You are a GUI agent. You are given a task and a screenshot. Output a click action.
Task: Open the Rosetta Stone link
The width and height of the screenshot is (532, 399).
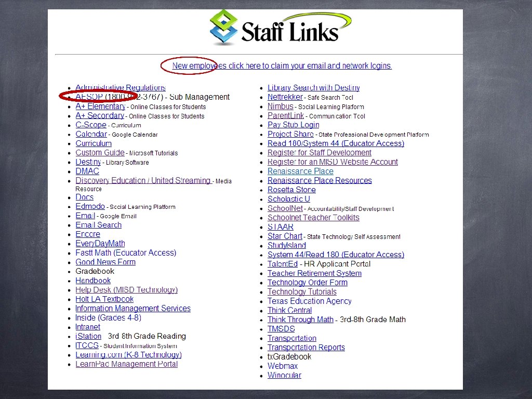click(x=291, y=189)
